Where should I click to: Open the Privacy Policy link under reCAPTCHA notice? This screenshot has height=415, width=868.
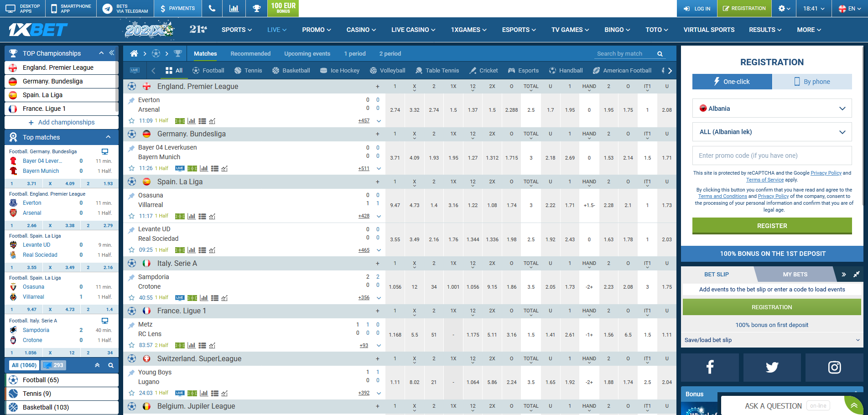(x=826, y=173)
